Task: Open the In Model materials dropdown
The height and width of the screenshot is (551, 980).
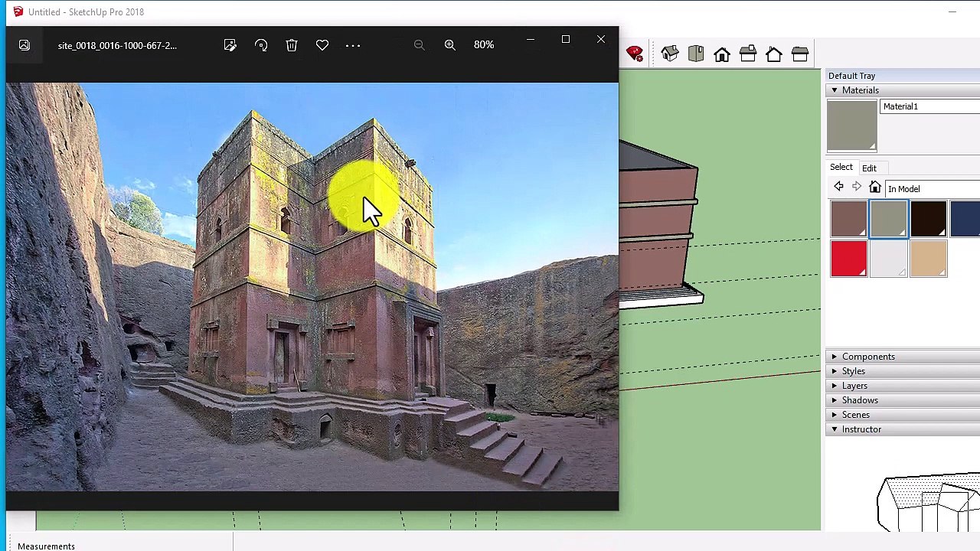Action: 933,189
